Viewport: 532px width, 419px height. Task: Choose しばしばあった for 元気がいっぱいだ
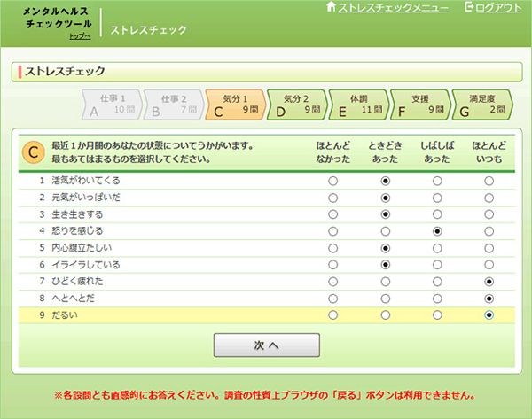tap(437, 198)
